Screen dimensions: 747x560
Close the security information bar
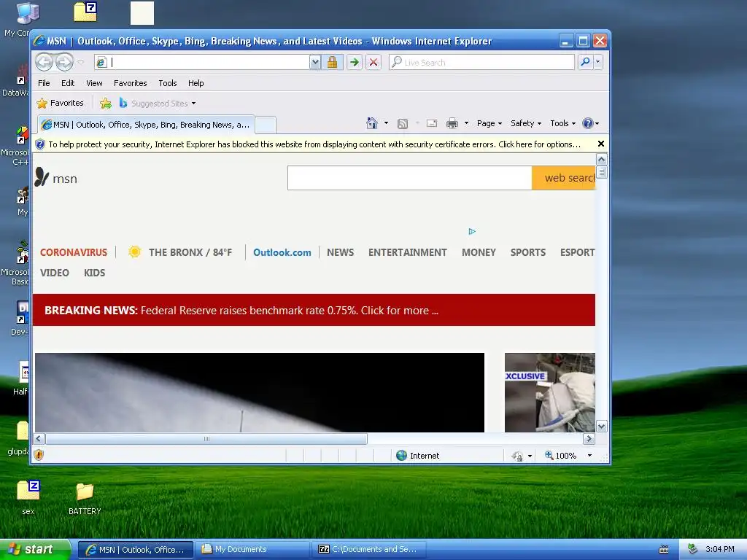tap(601, 144)
